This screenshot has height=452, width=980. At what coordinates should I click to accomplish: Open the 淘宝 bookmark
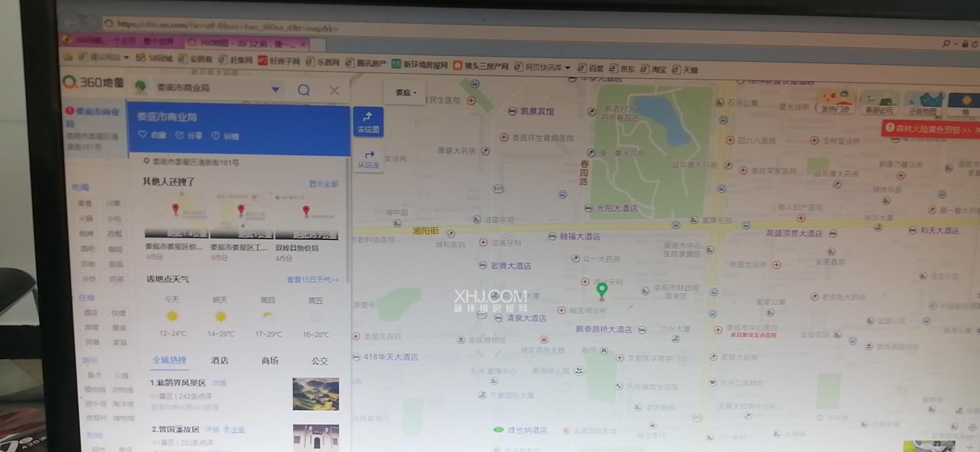click(653, 69)
